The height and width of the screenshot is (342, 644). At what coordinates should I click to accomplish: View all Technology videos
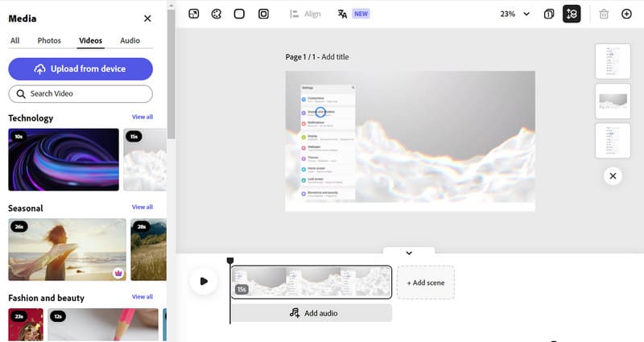point(142,117)
